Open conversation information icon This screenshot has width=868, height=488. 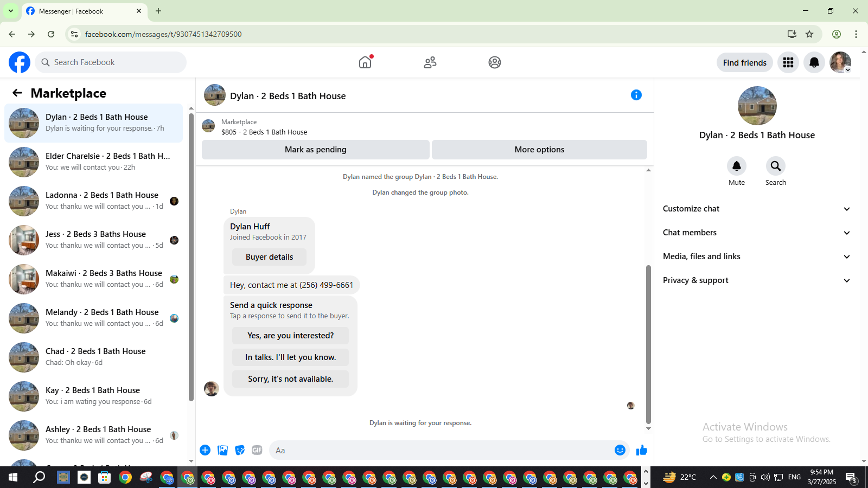click(x=636, y=95)
